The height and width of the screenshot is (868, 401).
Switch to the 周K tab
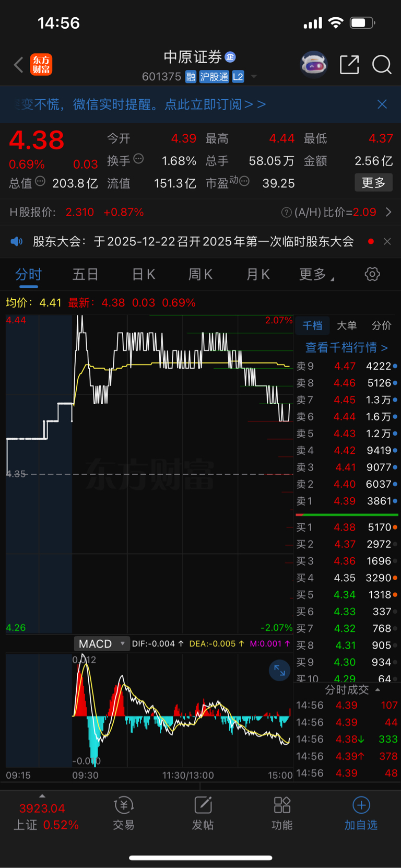(200, 274)
